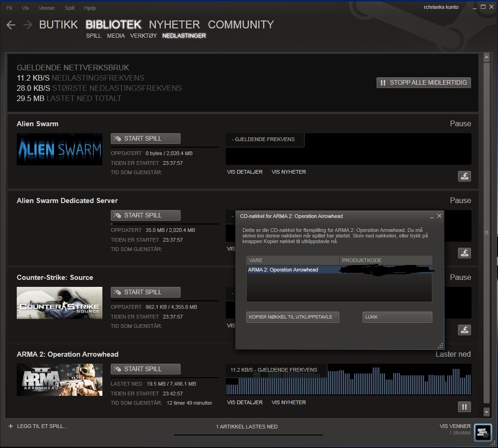
Task: Click the downloads list vertical scrollbar thumb
Action: [x=486, y=233]
